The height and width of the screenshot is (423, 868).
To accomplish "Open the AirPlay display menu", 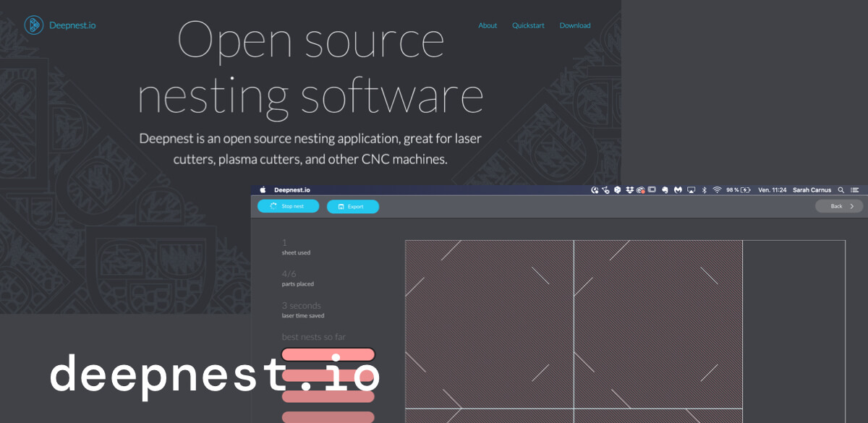I will 692,190.
